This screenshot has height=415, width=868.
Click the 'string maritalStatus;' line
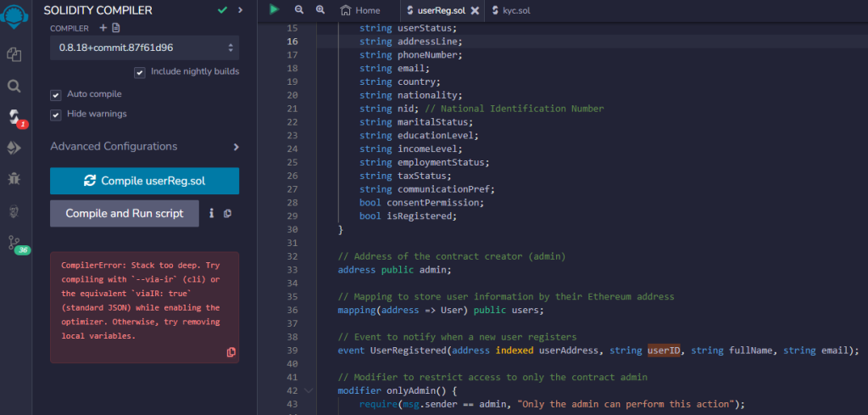(416, 122)
